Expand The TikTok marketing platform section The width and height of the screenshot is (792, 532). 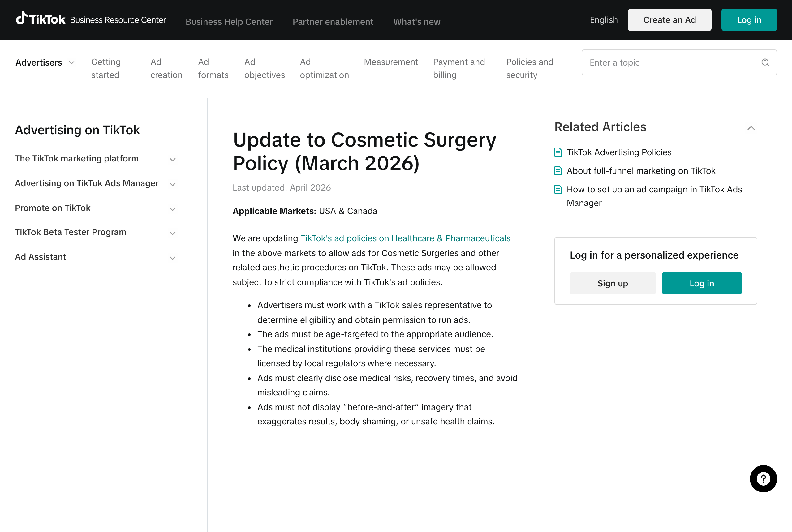point(172,160)
